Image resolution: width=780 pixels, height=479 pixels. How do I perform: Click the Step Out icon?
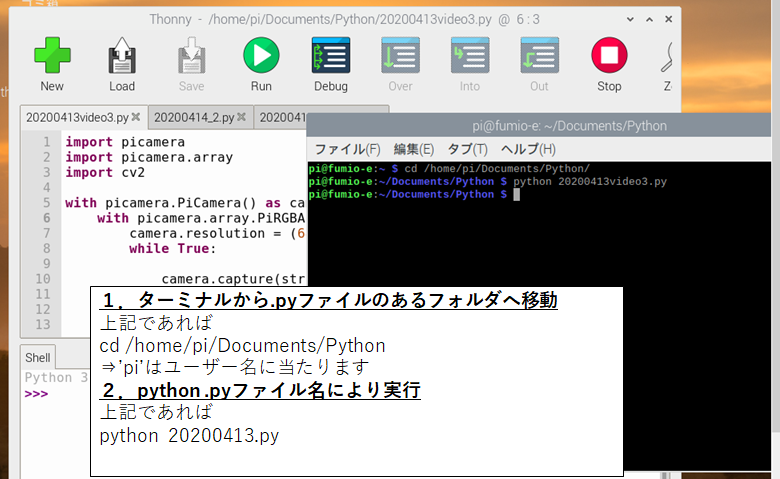(x=540, y=55)
